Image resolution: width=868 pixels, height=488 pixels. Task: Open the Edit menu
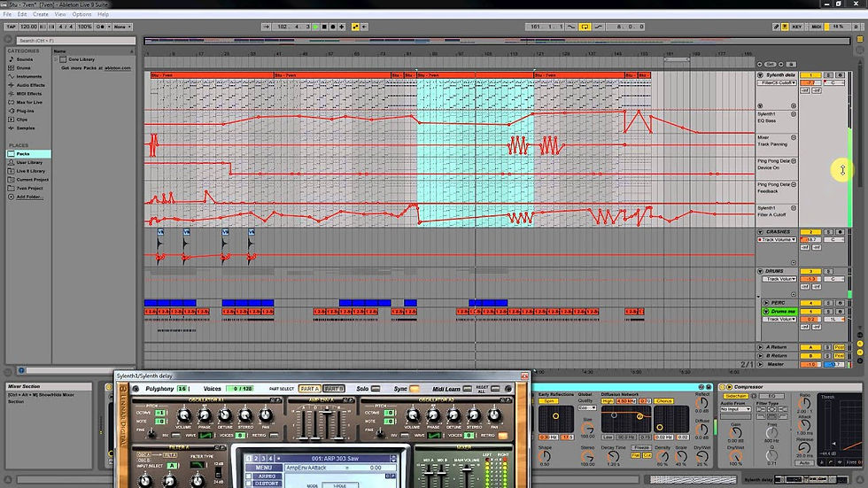pos(22,14)
